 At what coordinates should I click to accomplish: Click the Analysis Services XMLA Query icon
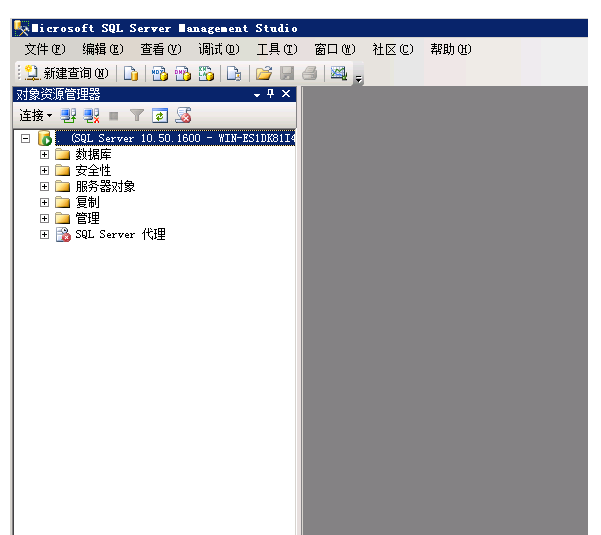206,73
